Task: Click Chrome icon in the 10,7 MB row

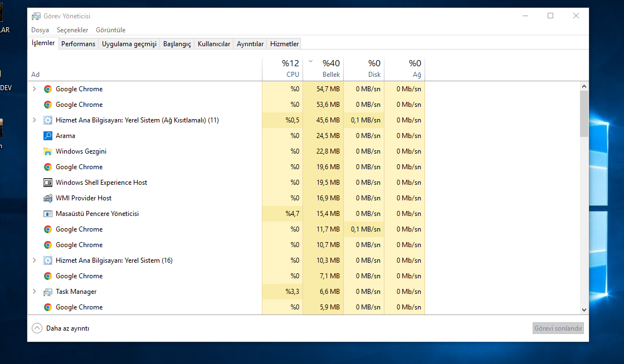Action: click(48, 245)
